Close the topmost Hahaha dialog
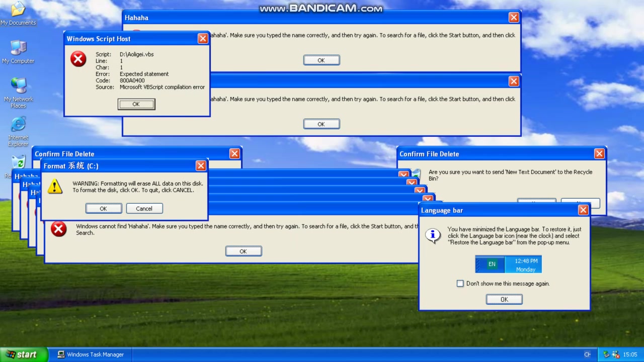 [x=514, y=18]
